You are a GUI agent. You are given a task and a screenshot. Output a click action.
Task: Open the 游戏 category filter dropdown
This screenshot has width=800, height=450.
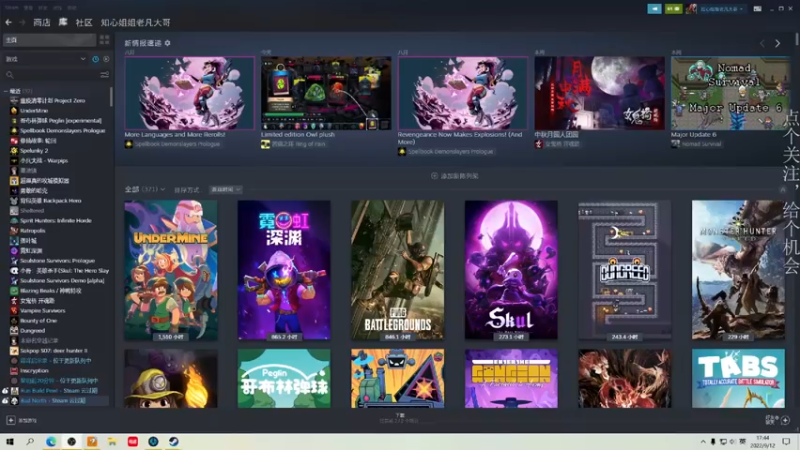(x=46, y=59)
